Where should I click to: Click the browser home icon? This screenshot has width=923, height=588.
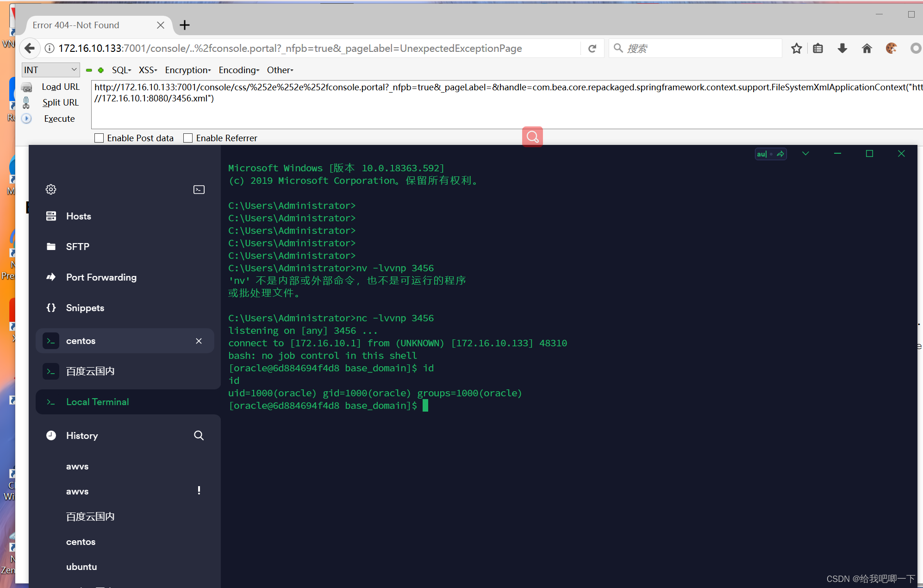(867, 48)
